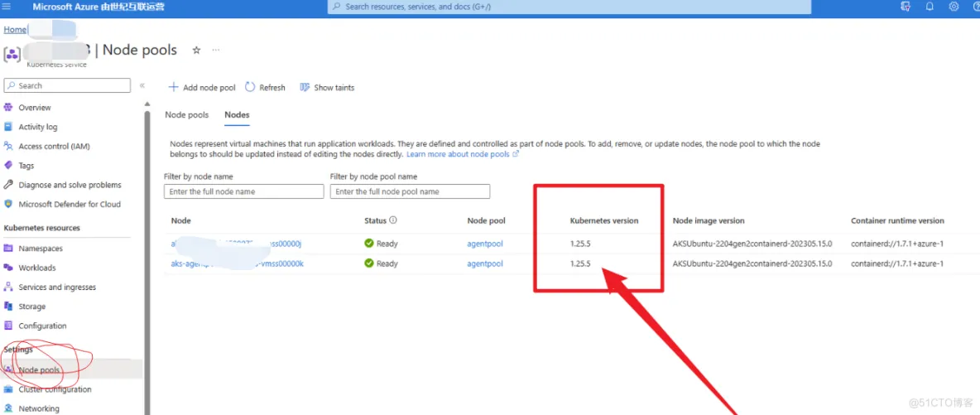The image size is (980, 415).
Task: Click the Home breadcrumb link
Action: click(x=15, y=30)
